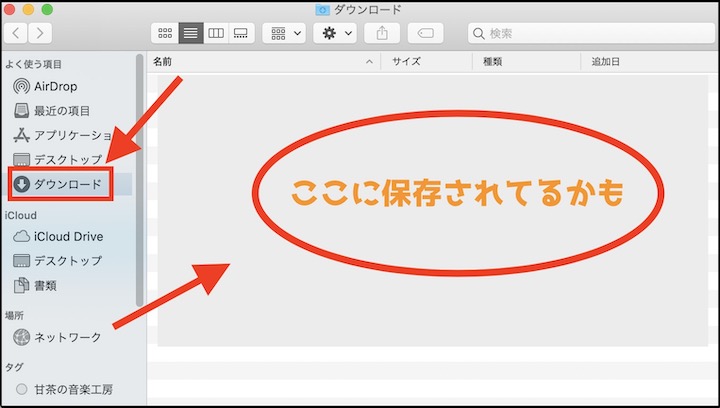
Task: Open デスクトップ under よく使う項目
Action: pyautogui.click(x=69, y=159)
